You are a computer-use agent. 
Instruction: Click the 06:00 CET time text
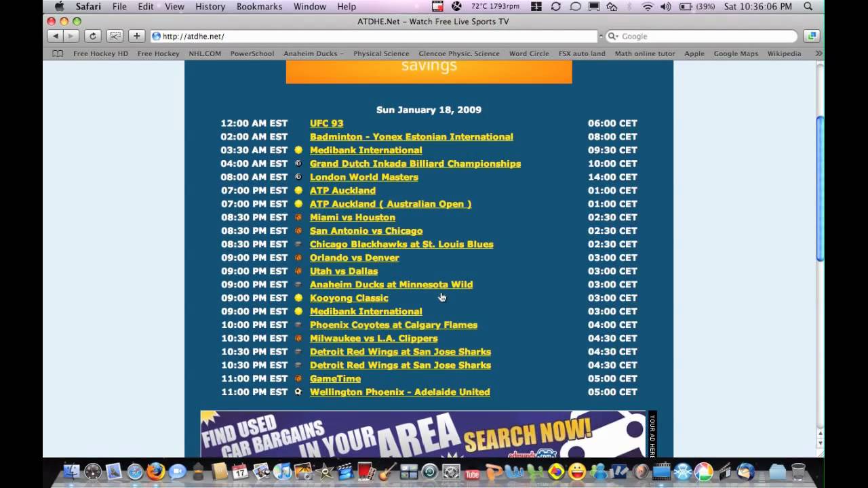pyautogui.click(x=612, y=123)
